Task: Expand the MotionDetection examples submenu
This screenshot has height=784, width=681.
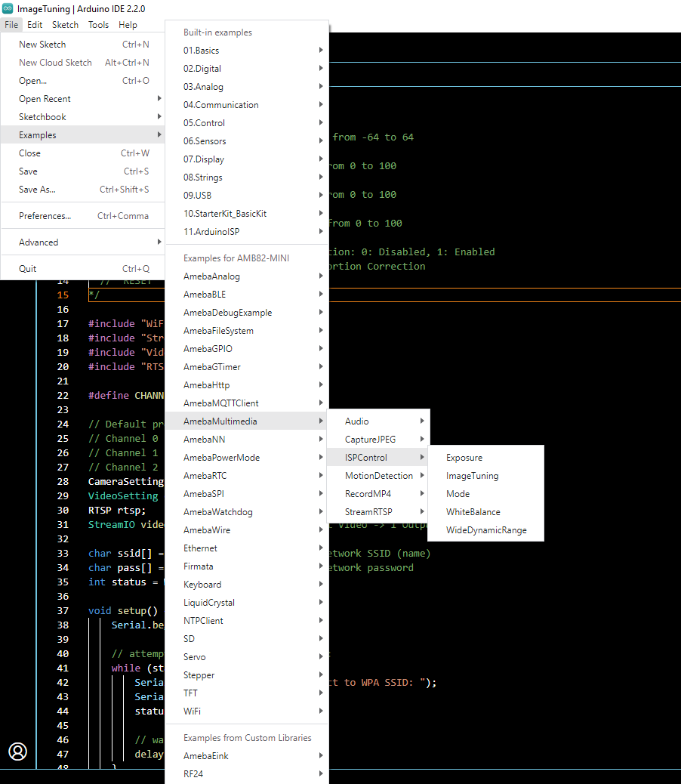Action: (378, 476)
